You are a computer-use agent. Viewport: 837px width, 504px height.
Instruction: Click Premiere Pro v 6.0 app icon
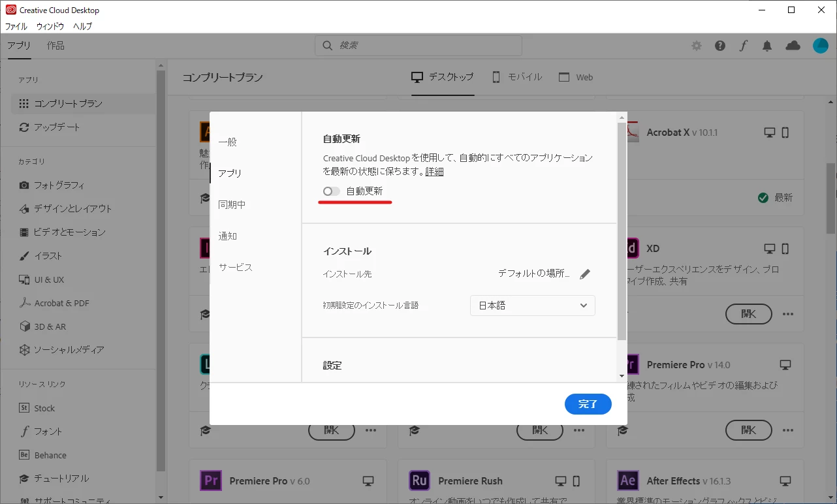(211, 481)
